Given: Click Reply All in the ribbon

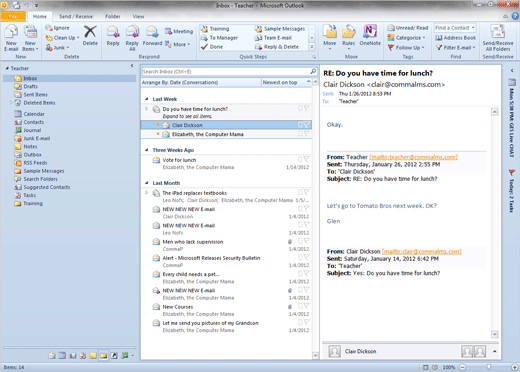Looking at the screenshot, I should [132, 38].
